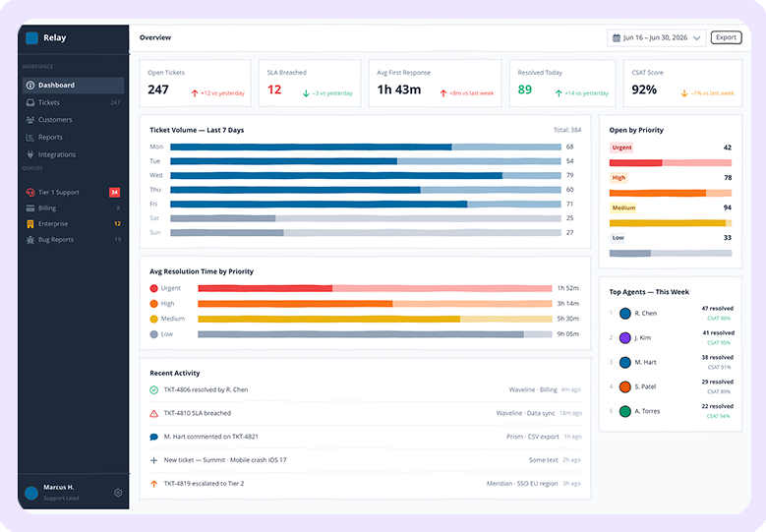Click the SLA breached warning triangle icon
This screenshot has height=532, width=766.
(x=153, y=413)
